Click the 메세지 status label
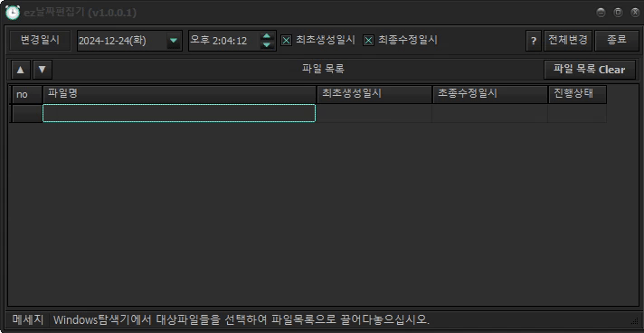Image resolution: width=644 pixels, height=333 pixels. 27,319
